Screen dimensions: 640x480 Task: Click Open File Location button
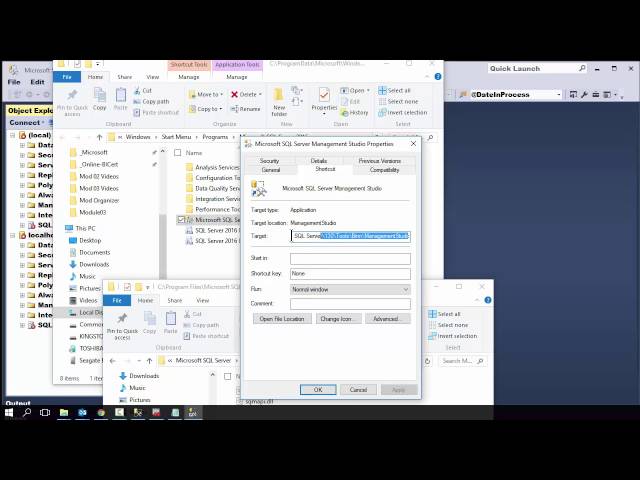click(x=282, y=319)
